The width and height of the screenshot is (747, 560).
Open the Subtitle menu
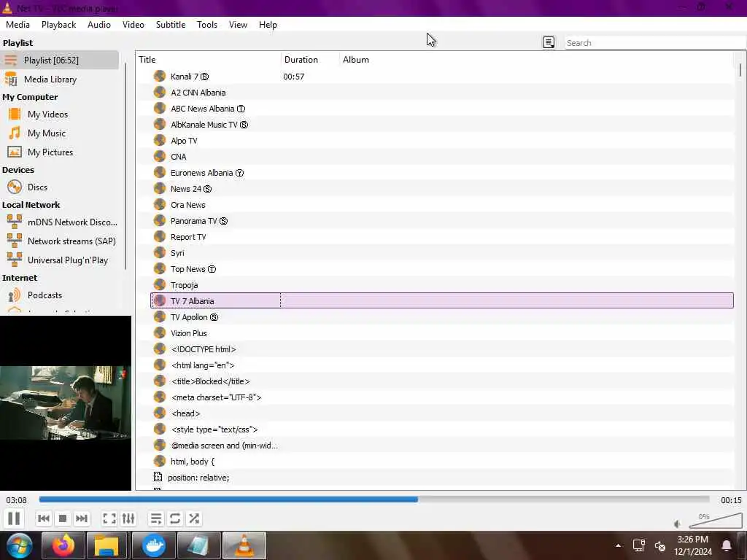(171, 25)
